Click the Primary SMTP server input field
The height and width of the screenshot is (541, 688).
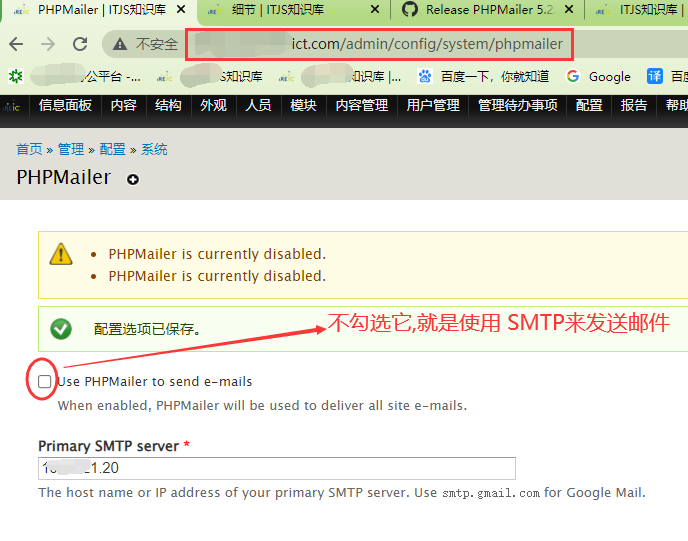277,468
